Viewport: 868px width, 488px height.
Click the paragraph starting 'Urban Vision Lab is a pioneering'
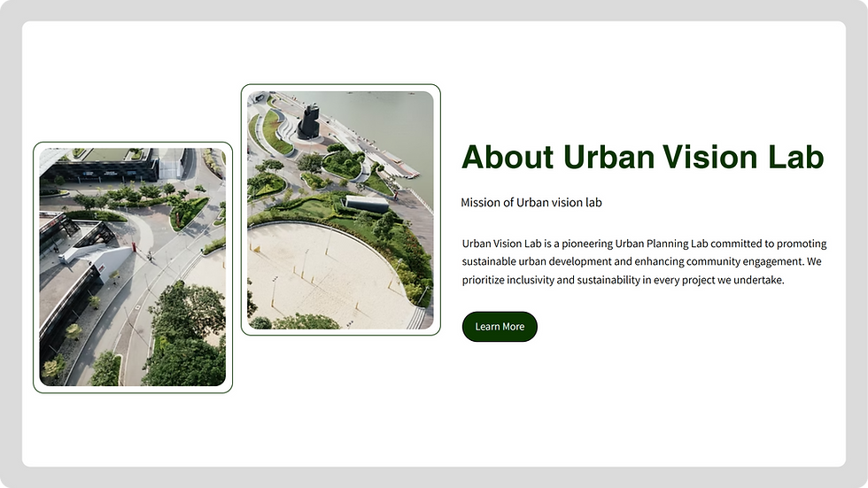pyautogui.click(x=645, y=261)
